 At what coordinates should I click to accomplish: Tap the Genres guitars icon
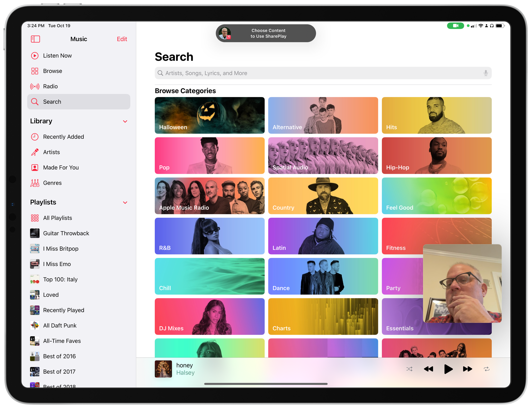click(35, 183)
